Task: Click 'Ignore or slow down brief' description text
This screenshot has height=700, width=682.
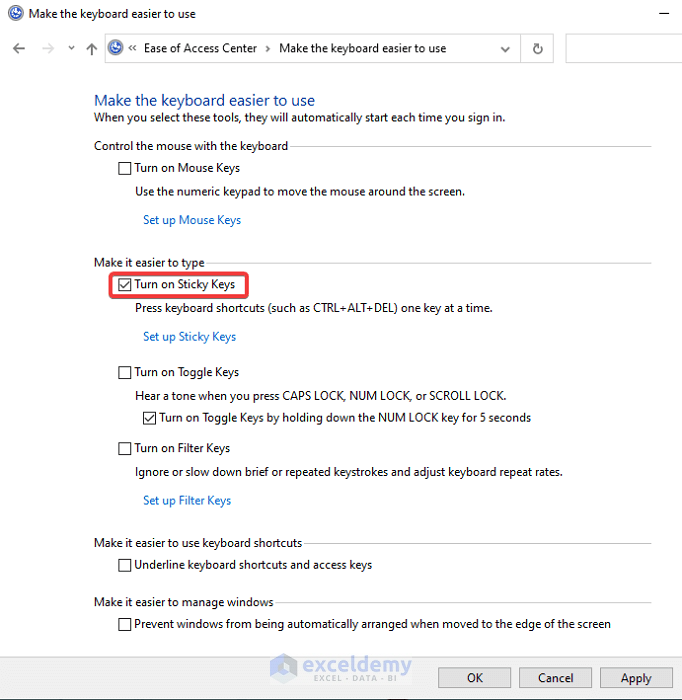Action: tap(349, 472)
